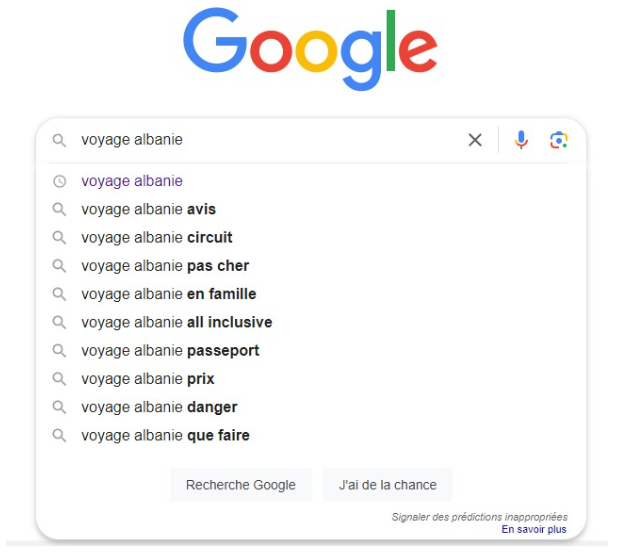Click magnifier icon next to 'voyage albanie avis'
This screenshot has width=630, height=556.
point(59,209)
